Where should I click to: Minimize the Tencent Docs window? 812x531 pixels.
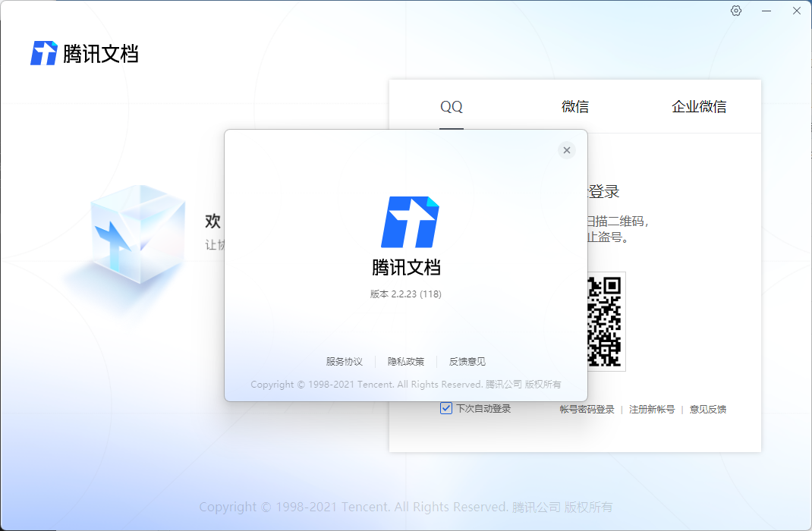[766, 11]
